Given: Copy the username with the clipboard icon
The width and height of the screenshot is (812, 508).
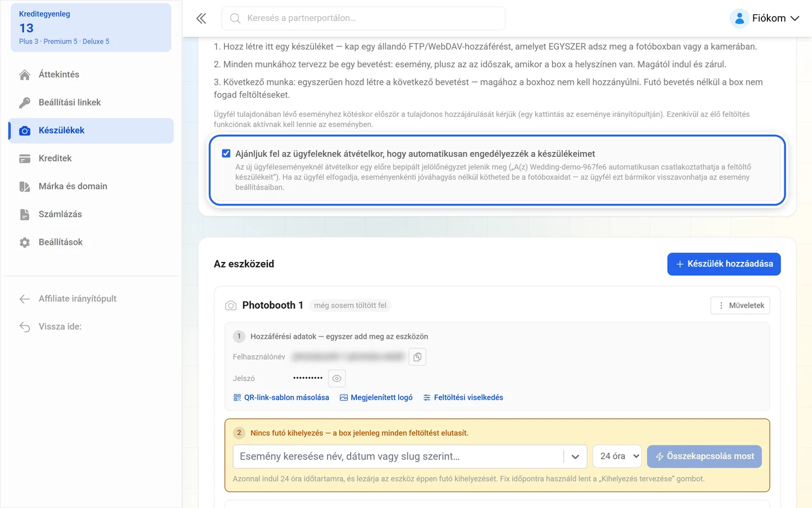Looking at the screenshot, I should 417,357.
